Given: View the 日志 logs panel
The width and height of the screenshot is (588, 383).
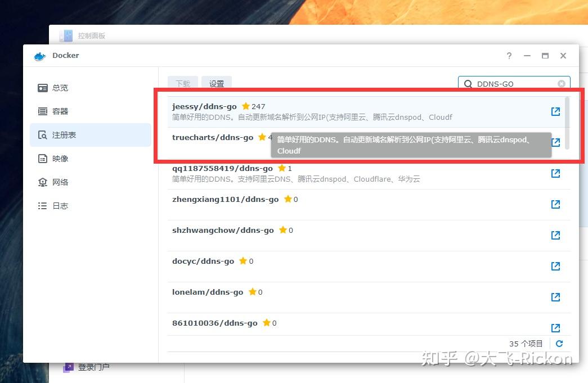Looking at the screenshot, I should (60, 206).
